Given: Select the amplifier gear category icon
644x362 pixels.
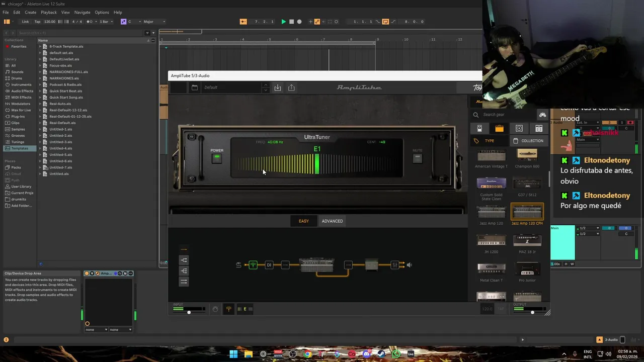Looking at the screenshot, I should point(499,128).
